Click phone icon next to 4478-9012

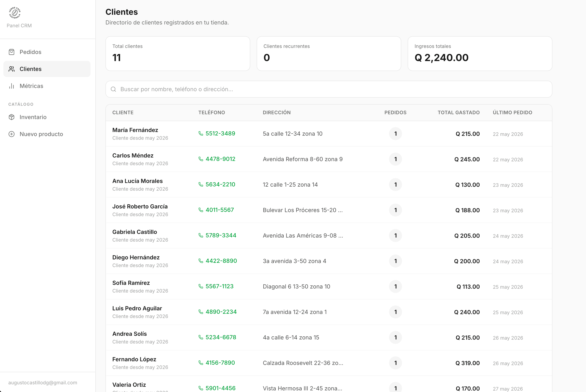pos(201,159)
